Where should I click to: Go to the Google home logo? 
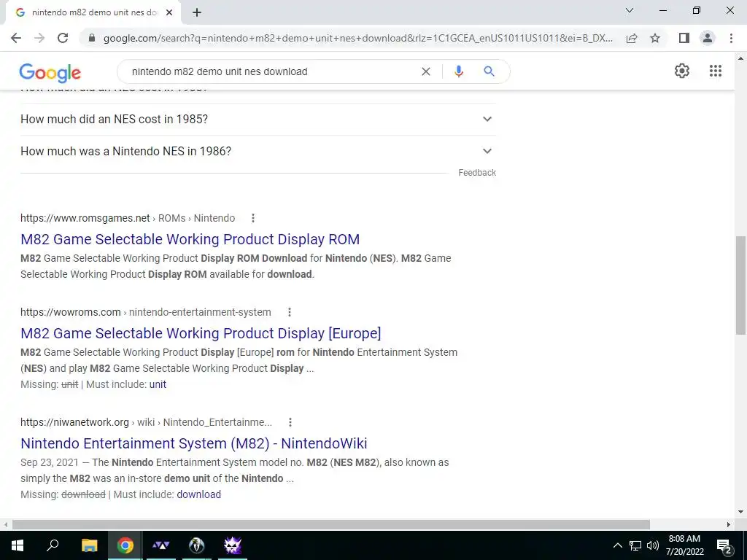click(50, 72)
